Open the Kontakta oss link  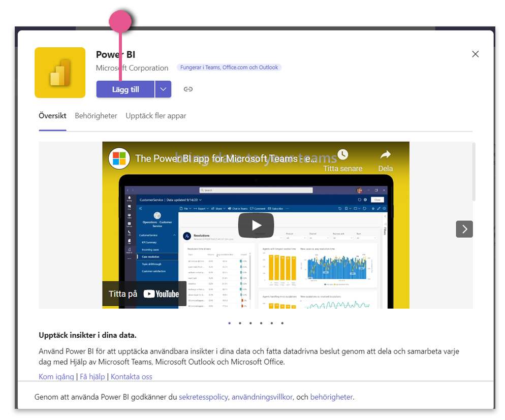pos(132,376)
